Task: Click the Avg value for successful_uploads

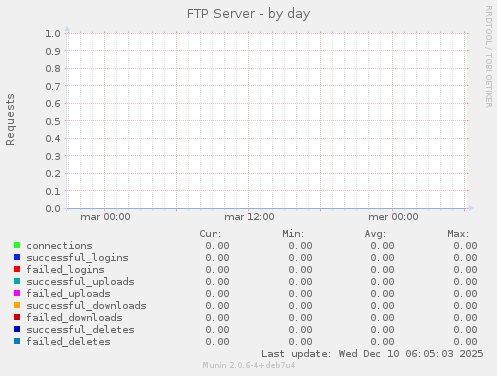Action: [x=382, y=282]
